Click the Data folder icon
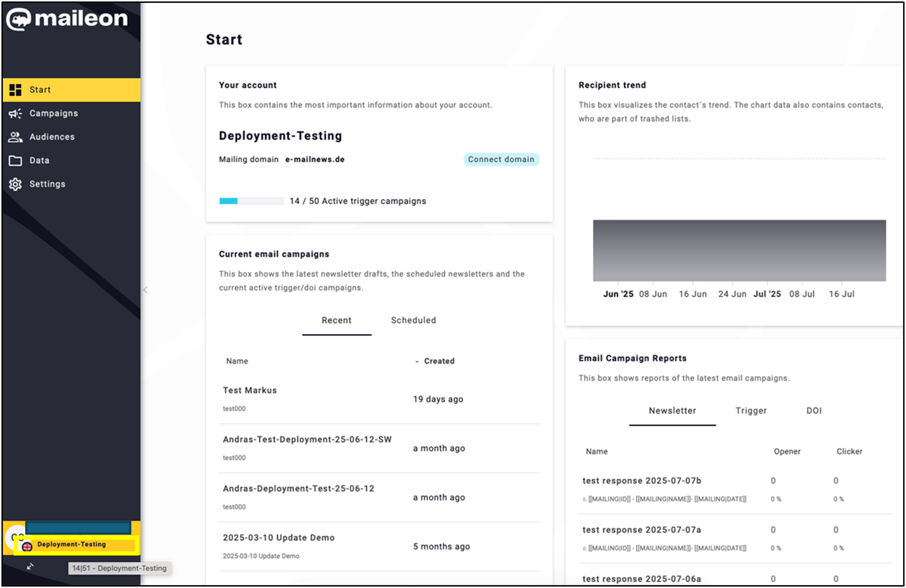Viewport: 906px width, 588px height. click(15, 160)
